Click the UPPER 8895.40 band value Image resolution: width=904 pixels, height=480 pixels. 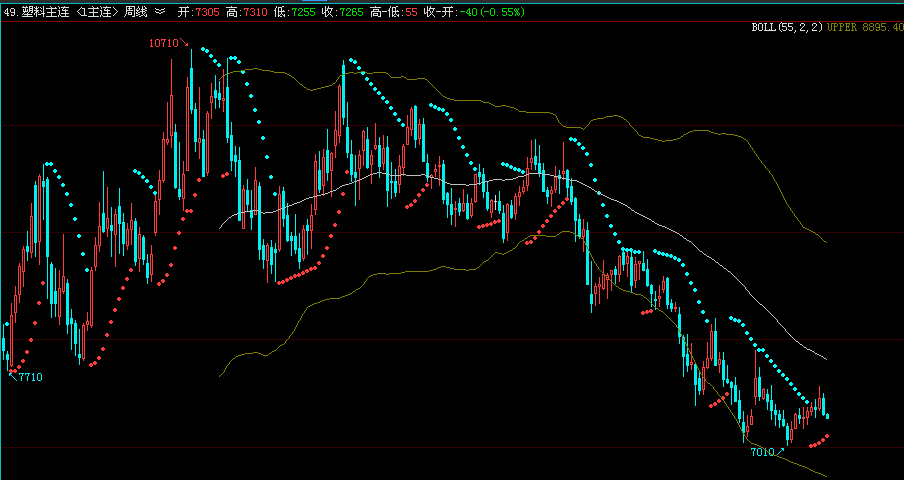pos(864,27)
